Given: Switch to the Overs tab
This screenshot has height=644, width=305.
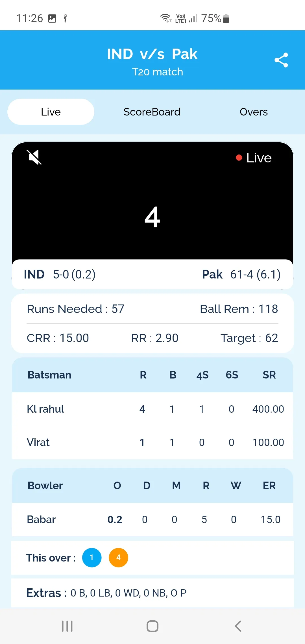Looking at the screenshot, I should 254,112.
